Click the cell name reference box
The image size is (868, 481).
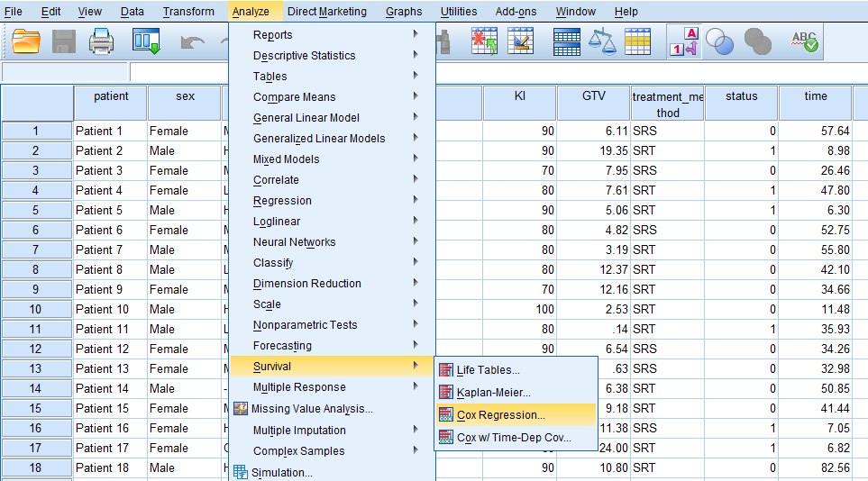pos(65,72)
